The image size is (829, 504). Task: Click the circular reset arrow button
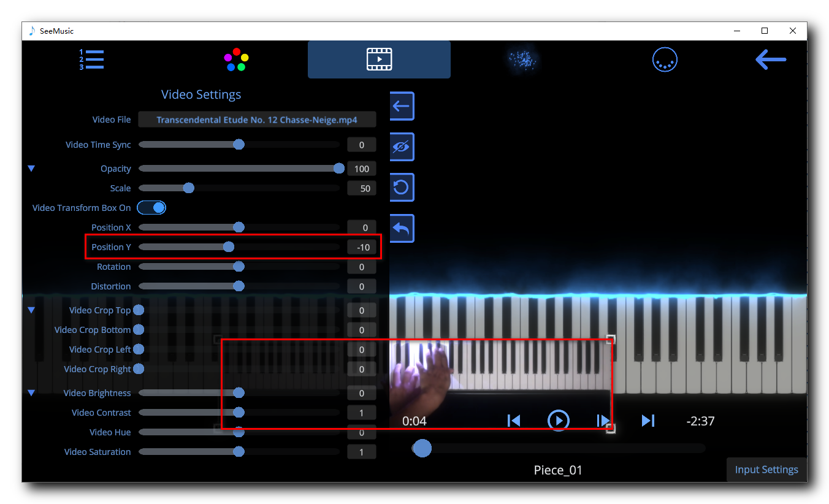pos(402,188)
